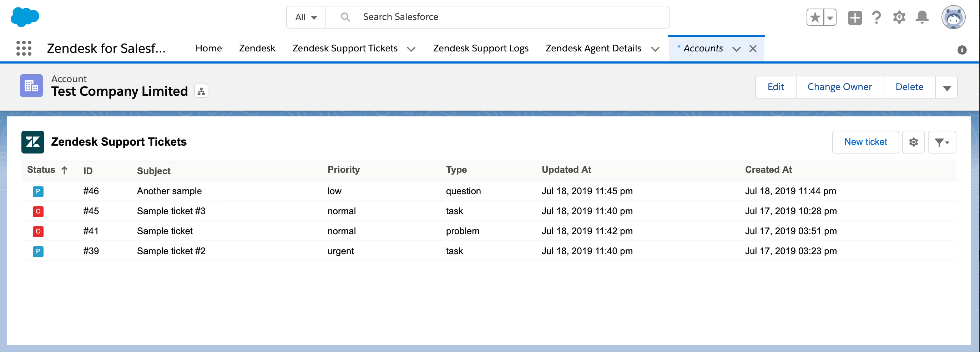
Task: Click the O status badge for ticket #45
Action: coord(38,211)
